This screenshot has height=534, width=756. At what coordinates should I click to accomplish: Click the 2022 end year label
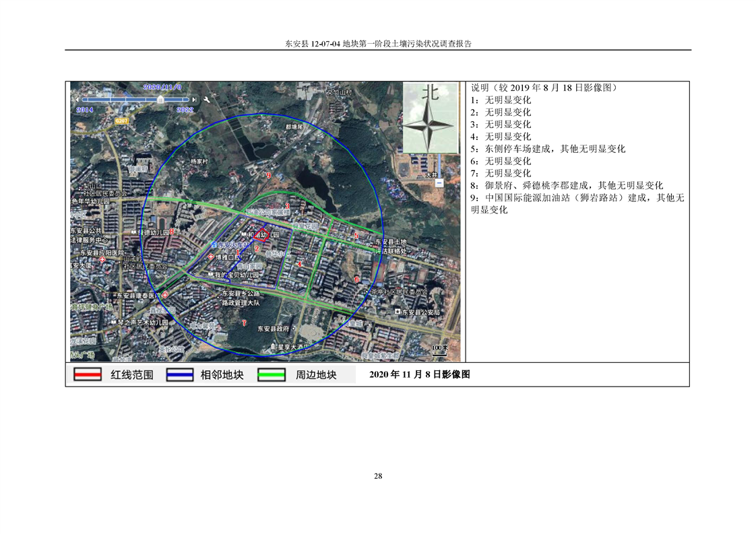pos(185,108)
